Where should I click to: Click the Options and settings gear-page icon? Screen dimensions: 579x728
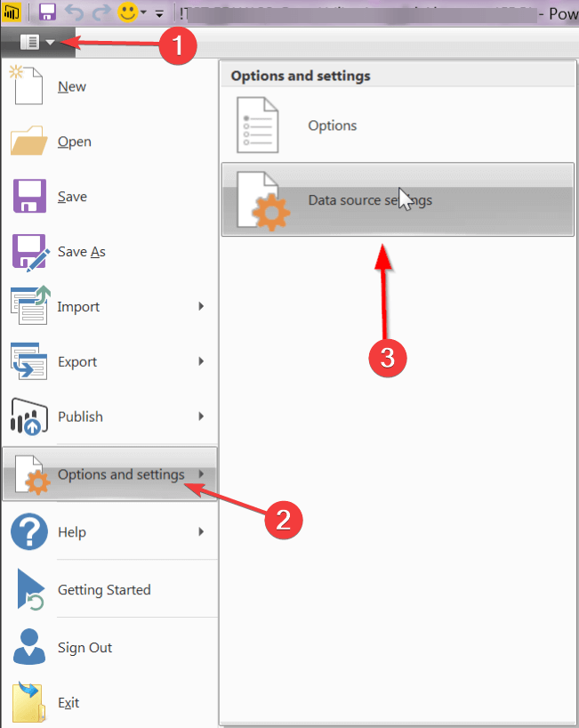pyautogui.click(x=31, y=475)
